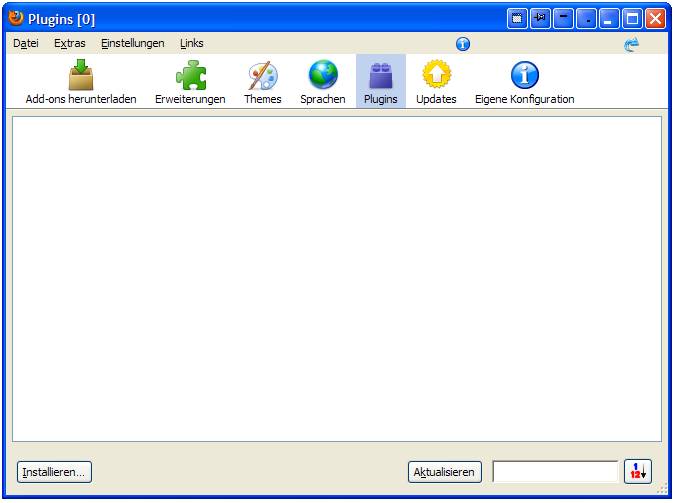The height and width of the screenshot is (503, 675).
Task: Open Add-ons herunterladen section
Action: click(x=81, y=82)
